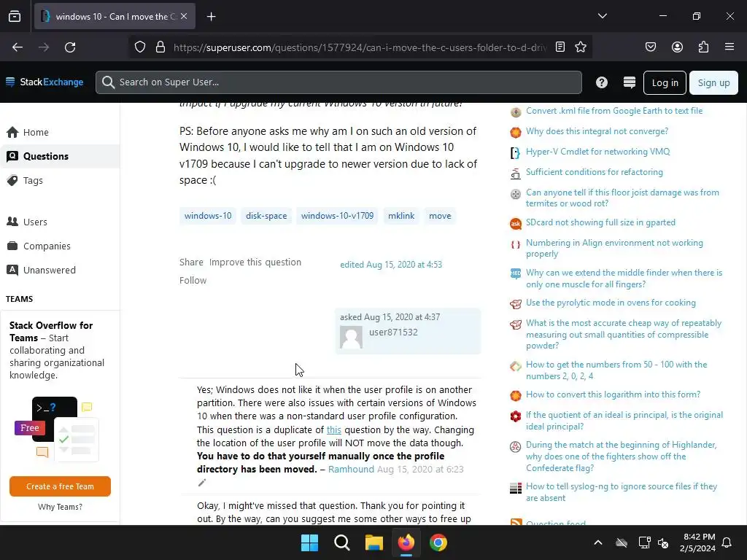
Task: Open the extensions puzzle icon
Action: pos(703,47)
